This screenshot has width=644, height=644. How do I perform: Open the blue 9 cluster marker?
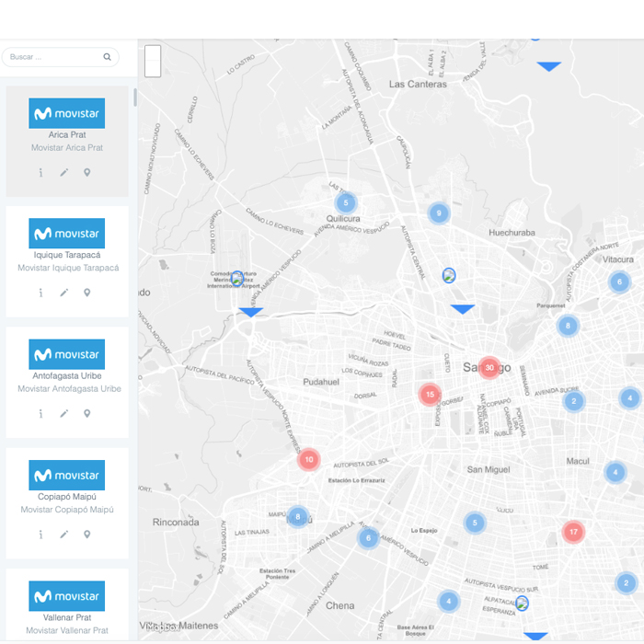pos(439,213)
